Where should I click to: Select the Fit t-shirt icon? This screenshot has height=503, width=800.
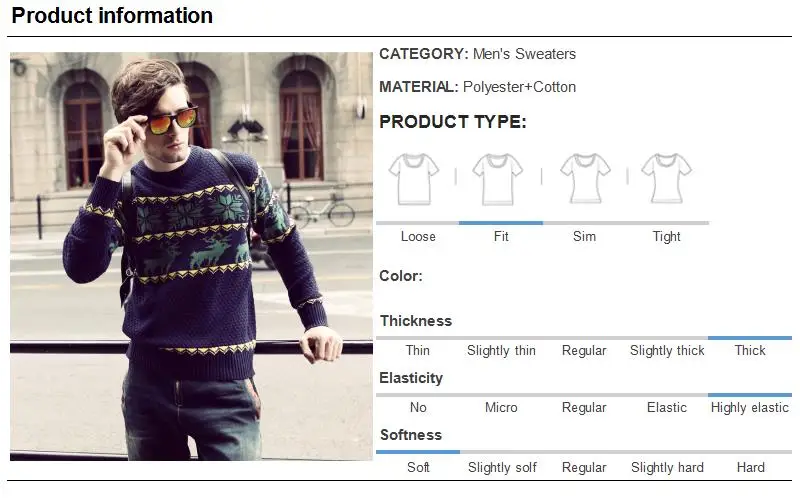point(497,179)
